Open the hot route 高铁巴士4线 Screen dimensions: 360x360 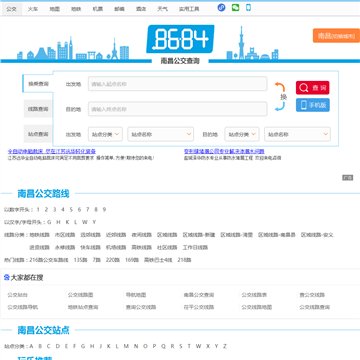click(x=158, y=260)
